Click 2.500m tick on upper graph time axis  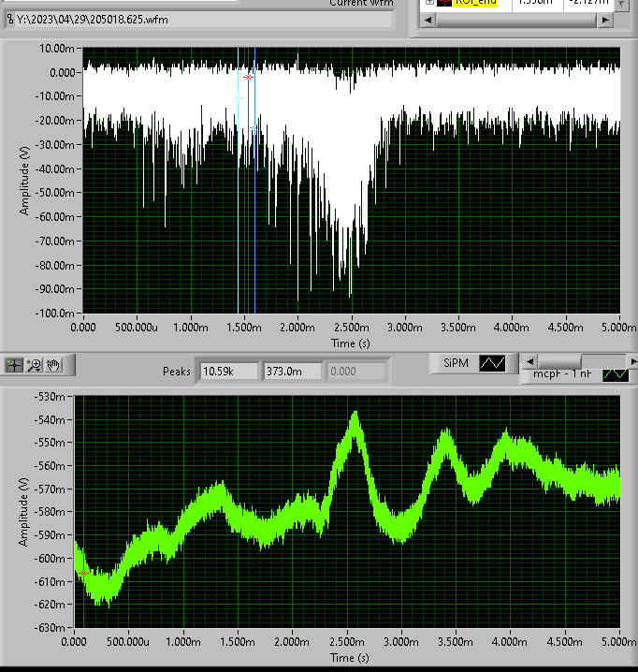[x=352, y=328]
